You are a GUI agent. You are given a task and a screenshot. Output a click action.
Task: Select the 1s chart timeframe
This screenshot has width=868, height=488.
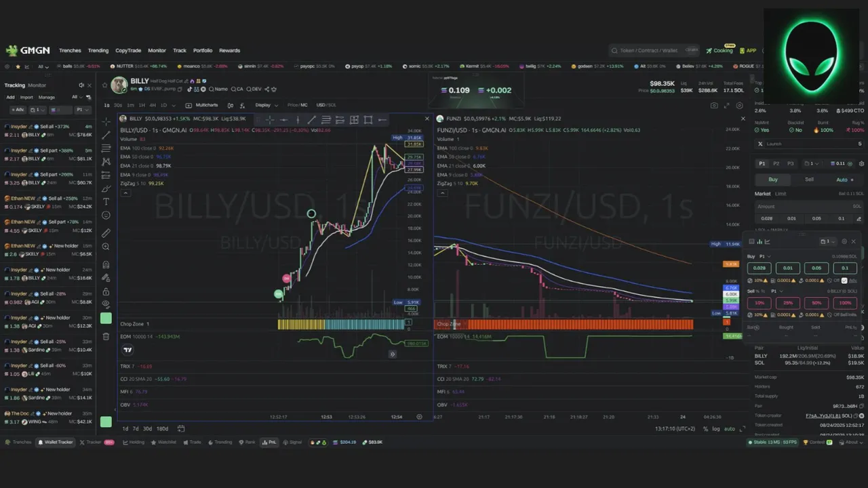click(x=107, y=105)
